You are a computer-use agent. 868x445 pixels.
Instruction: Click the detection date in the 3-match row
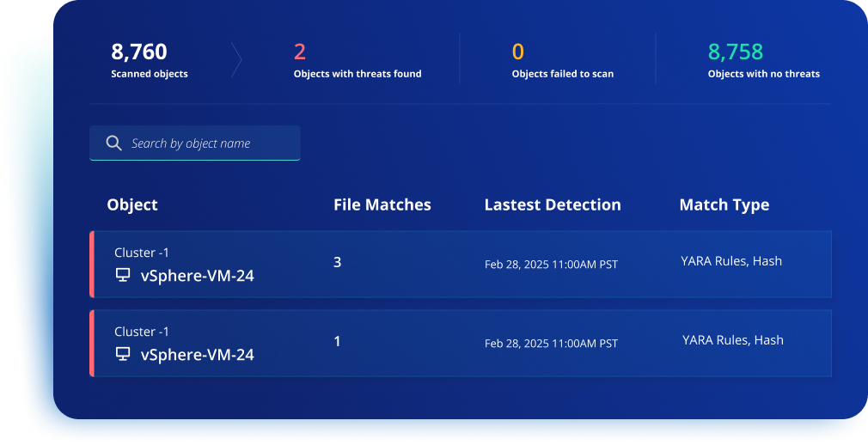tap(551, 265)
